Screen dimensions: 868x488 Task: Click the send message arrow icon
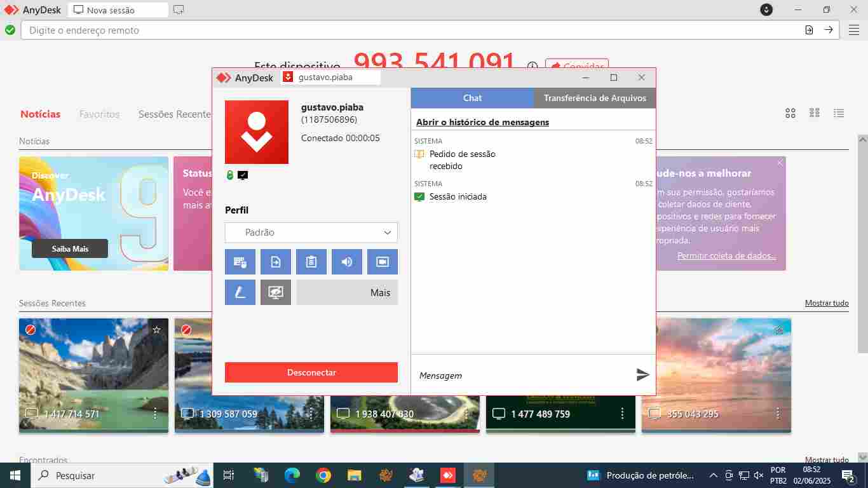click(643, 375)
